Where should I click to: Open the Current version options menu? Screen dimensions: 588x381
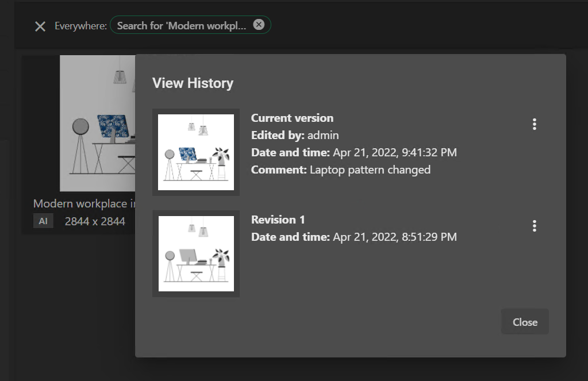[535, 124]
